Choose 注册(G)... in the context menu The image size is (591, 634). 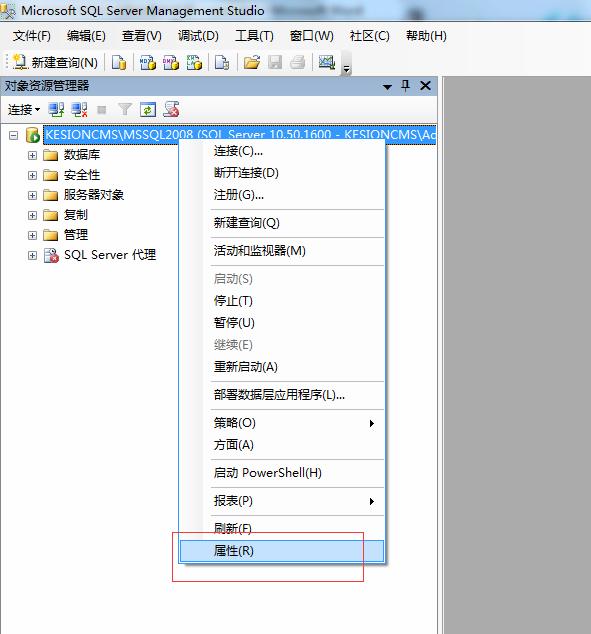tap(282, 195)
